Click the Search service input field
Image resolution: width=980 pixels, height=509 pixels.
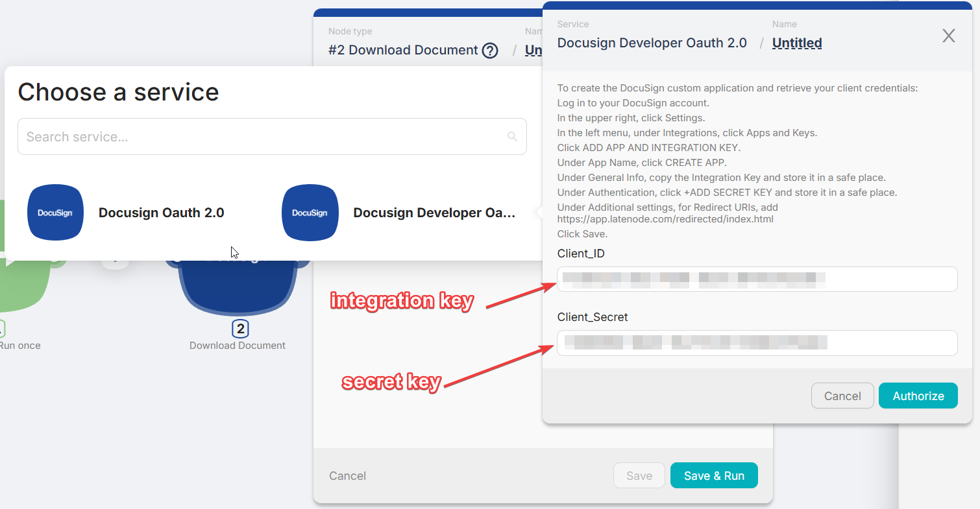point(272,136)
